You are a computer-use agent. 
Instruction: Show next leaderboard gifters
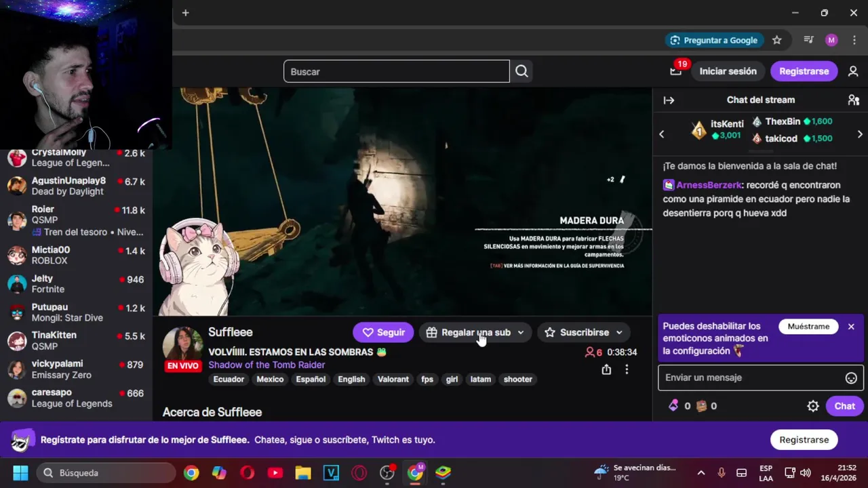[x=860, y=134]
